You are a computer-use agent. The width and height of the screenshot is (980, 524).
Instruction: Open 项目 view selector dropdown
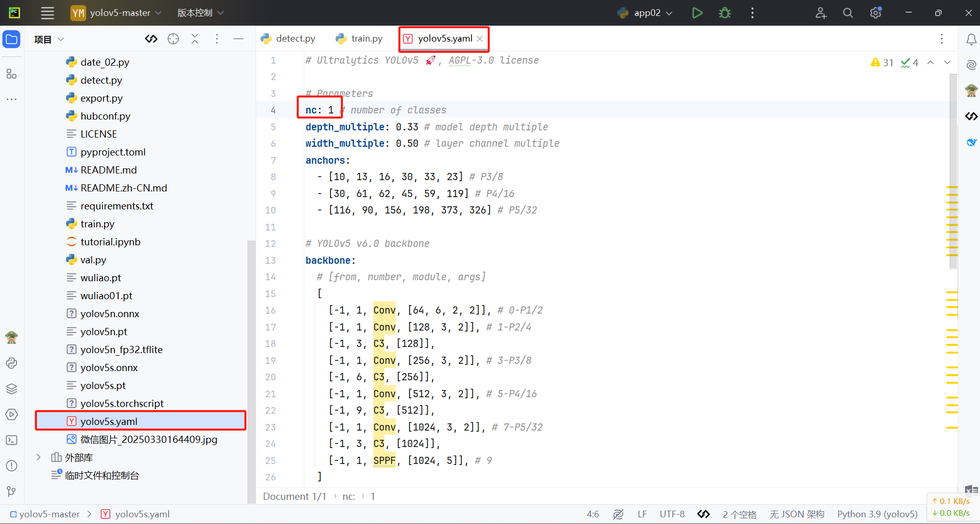pyautogui.click(x=49, y=40)
